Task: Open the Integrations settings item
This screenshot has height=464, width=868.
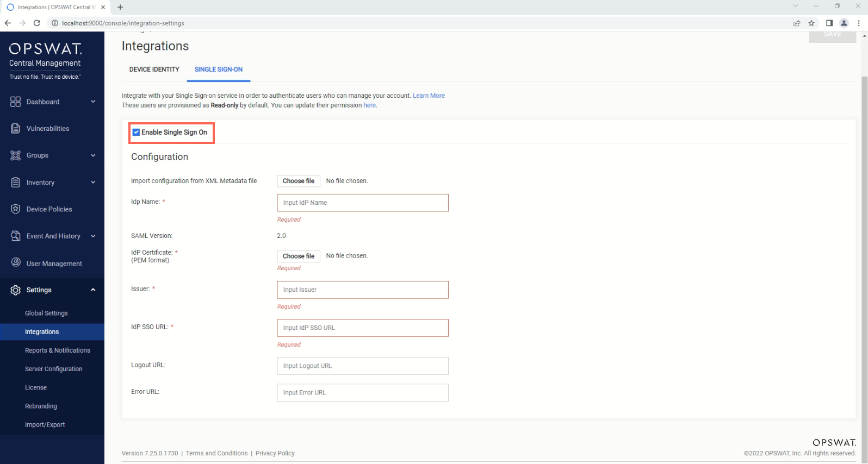Action: (x=52, y=332)
